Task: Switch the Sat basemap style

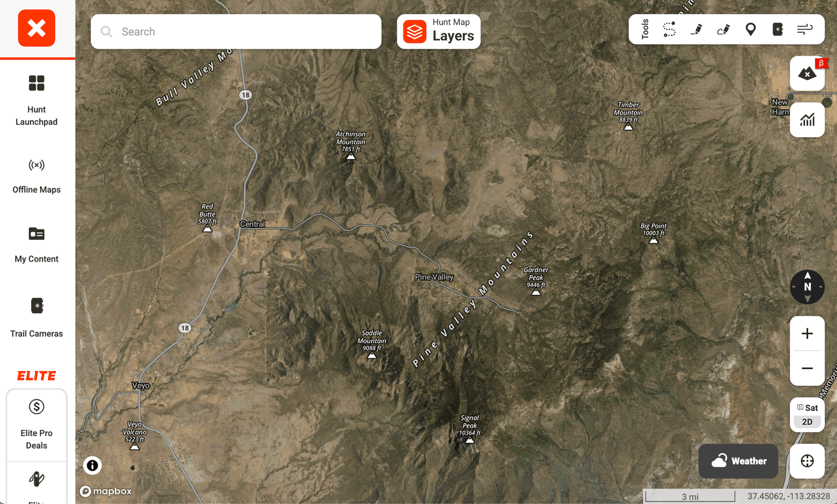Action: [x=807, y=408]
